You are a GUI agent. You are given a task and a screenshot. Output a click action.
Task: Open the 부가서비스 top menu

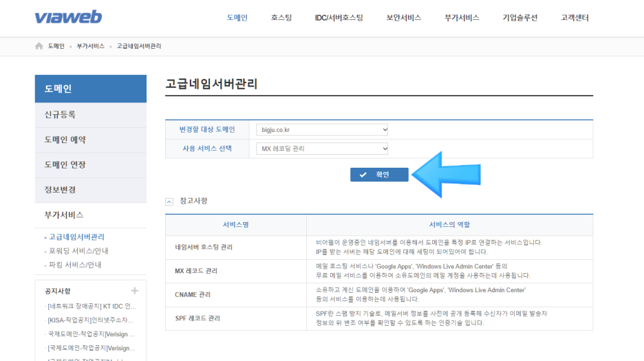coord(462,18)
